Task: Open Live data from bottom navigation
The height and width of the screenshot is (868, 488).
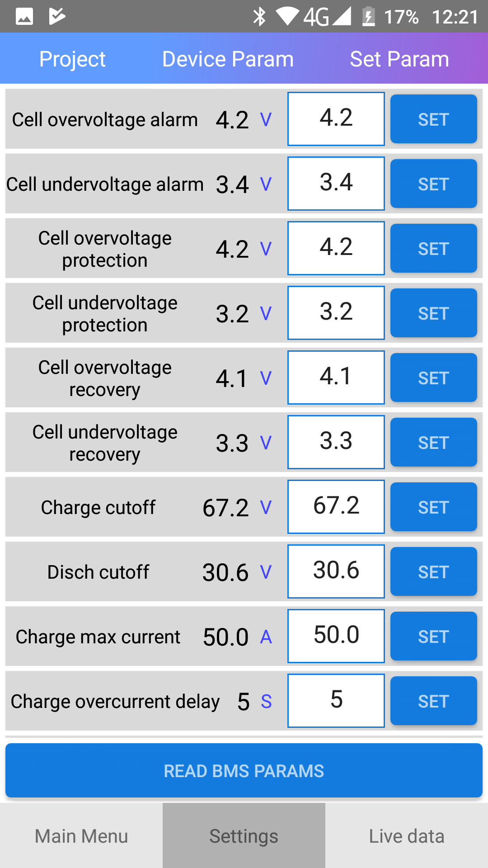Action: [x=407, y=836]
